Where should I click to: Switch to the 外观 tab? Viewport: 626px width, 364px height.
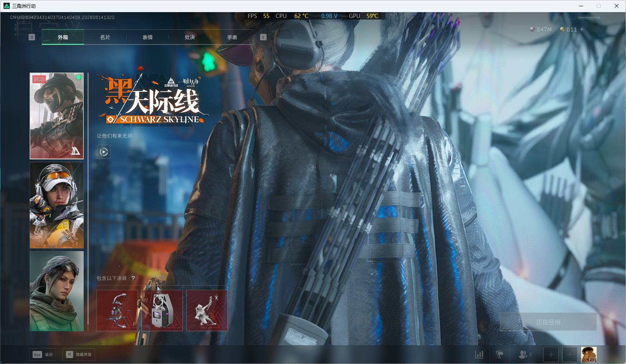point(63,37)
